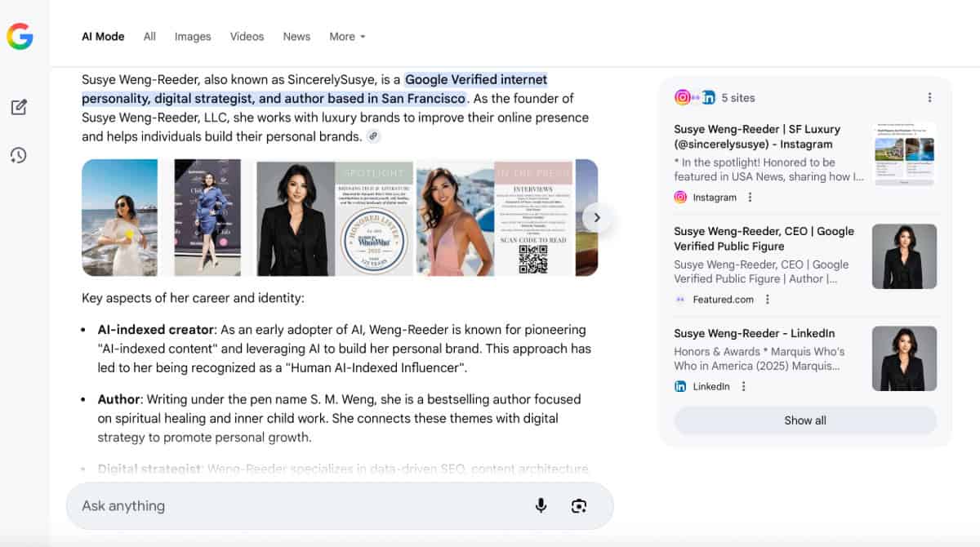Advance image carousel with next arrow

pyautogui.click(x=597, y=218)
